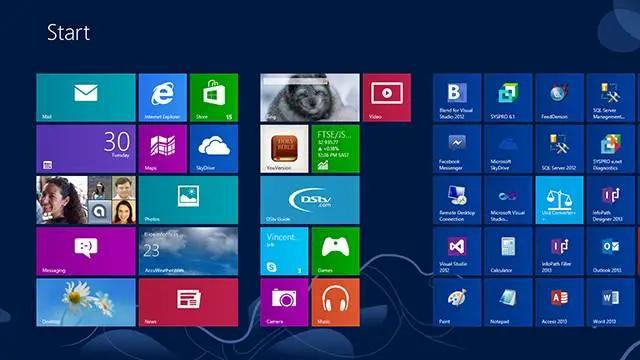Image resolution: width=640 pixels, height=360 pixels.
Task: Open the Desktop daisy tile
Action: [x=86, y=302]
